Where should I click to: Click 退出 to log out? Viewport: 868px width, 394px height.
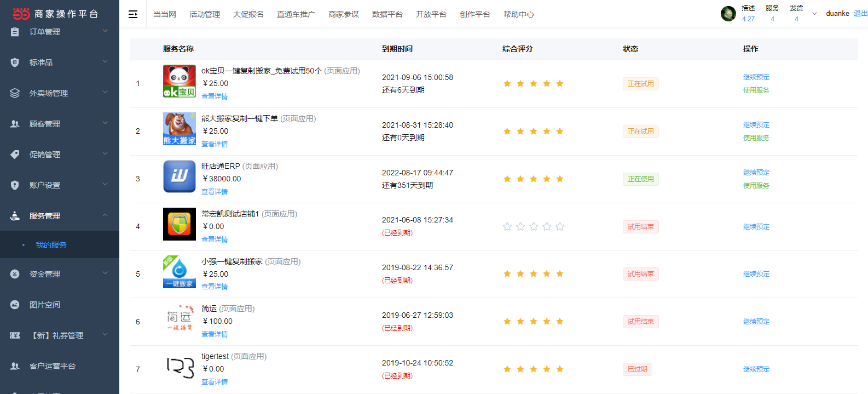click(861, 13)
